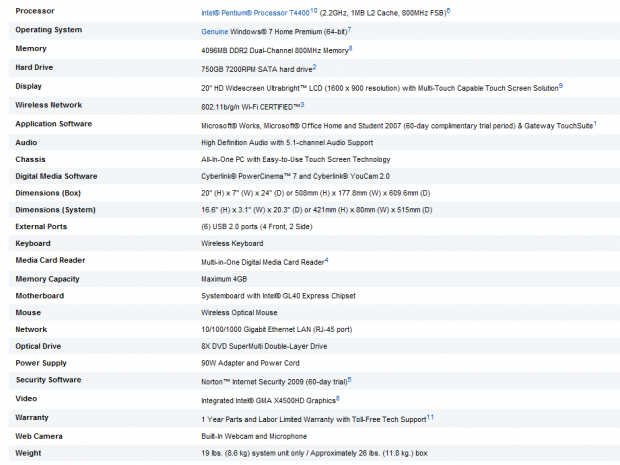Open footnote 3 after Wi-Fi CERTIFIED
The image size is (620, 465).
coord(302,105)
